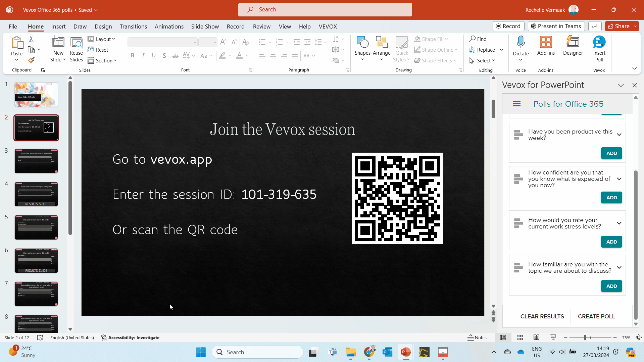Enable center text alignment
The image size is (644, 362).
(x=273, y=55)
